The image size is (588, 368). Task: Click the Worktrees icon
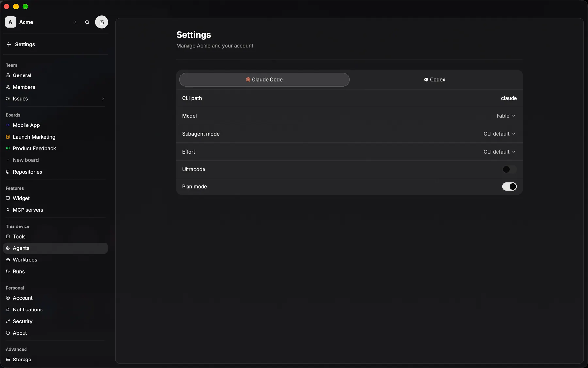(8, 260)
